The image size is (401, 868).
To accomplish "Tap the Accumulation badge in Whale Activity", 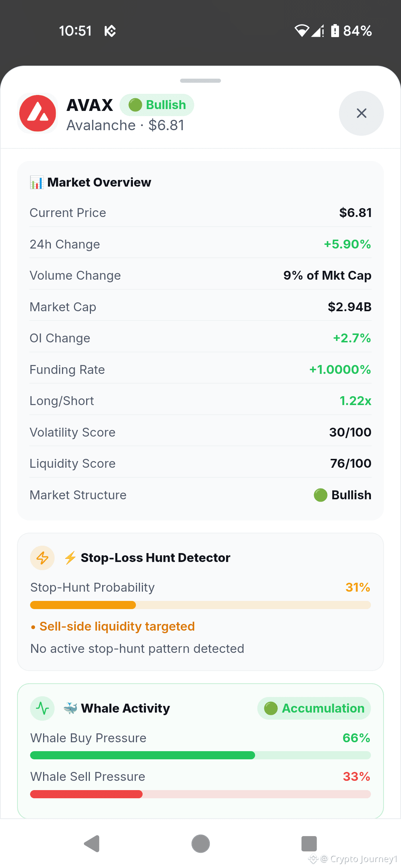I will coord(314,708).
